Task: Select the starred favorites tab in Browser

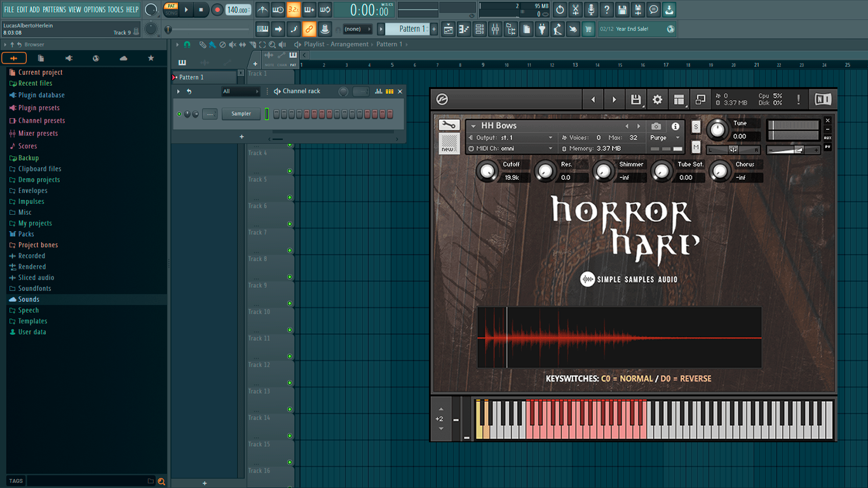Action: point(151,58)
